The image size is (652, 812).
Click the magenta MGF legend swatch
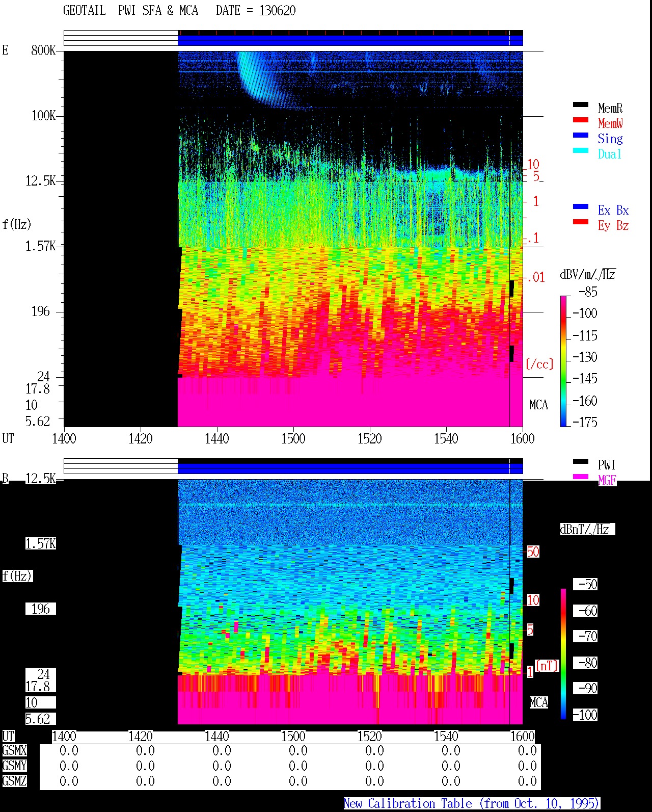coord(581,477)
